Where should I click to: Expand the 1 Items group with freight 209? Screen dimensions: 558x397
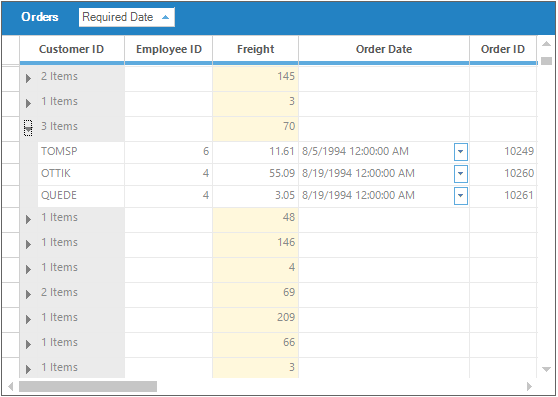coord(28,319)
